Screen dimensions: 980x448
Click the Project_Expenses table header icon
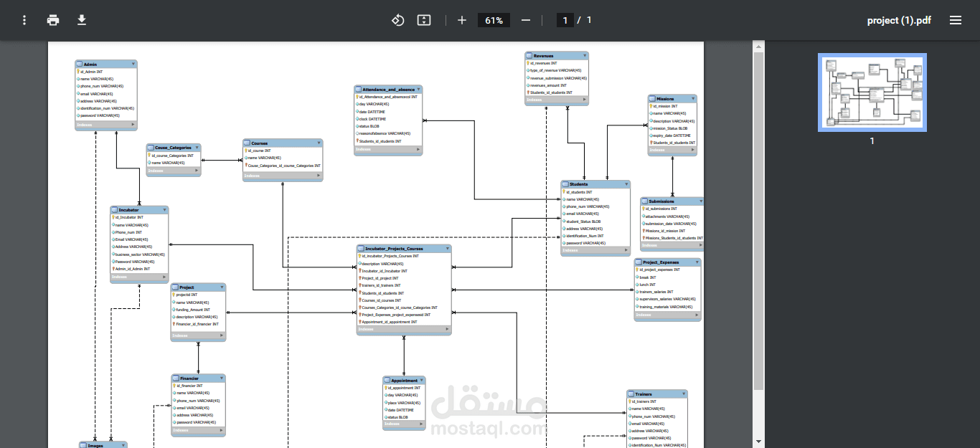point(639,262)
